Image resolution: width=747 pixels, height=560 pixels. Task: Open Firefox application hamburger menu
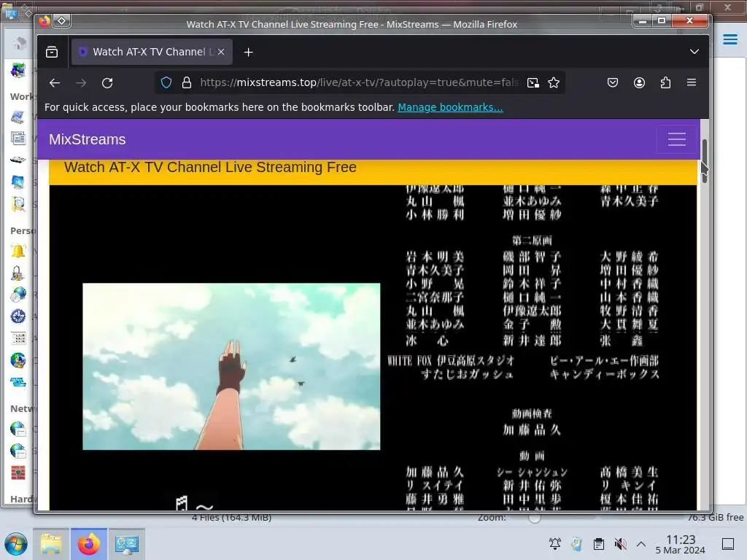692,83
